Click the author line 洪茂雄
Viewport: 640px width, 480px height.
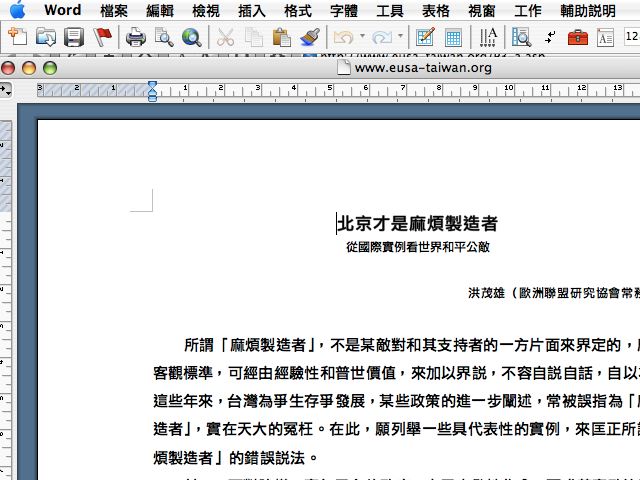click(487, 293)
